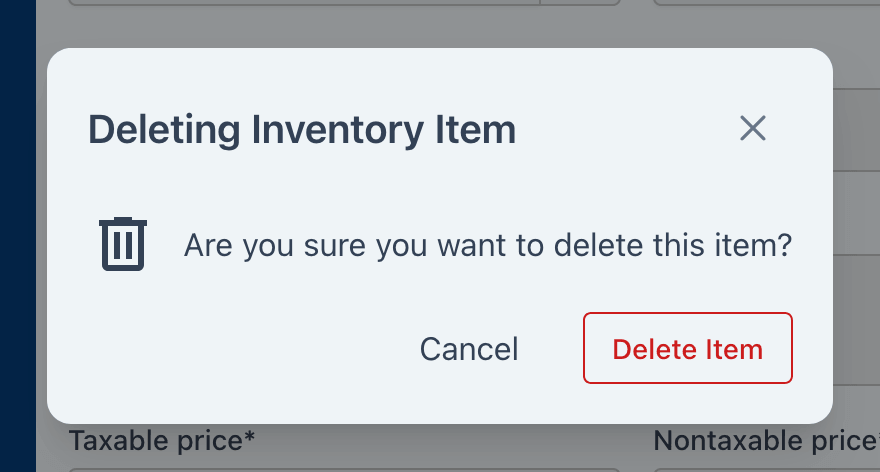Click the delete confirmation question text
Screen dimensions: 880x472
[488, 245]
